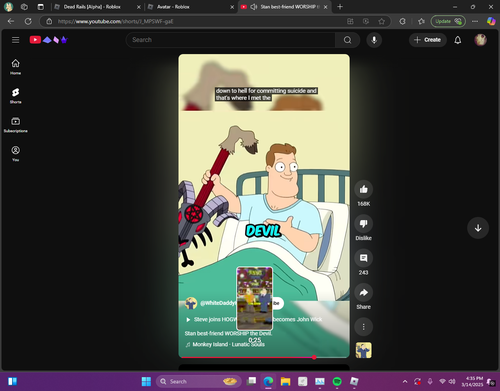Like the short with 168K likes
This screenshot has height=391, width=500.
coord(363,189)
